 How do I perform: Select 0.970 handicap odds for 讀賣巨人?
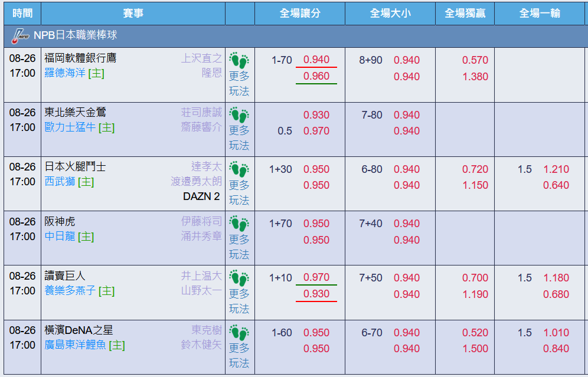point(316,277)
